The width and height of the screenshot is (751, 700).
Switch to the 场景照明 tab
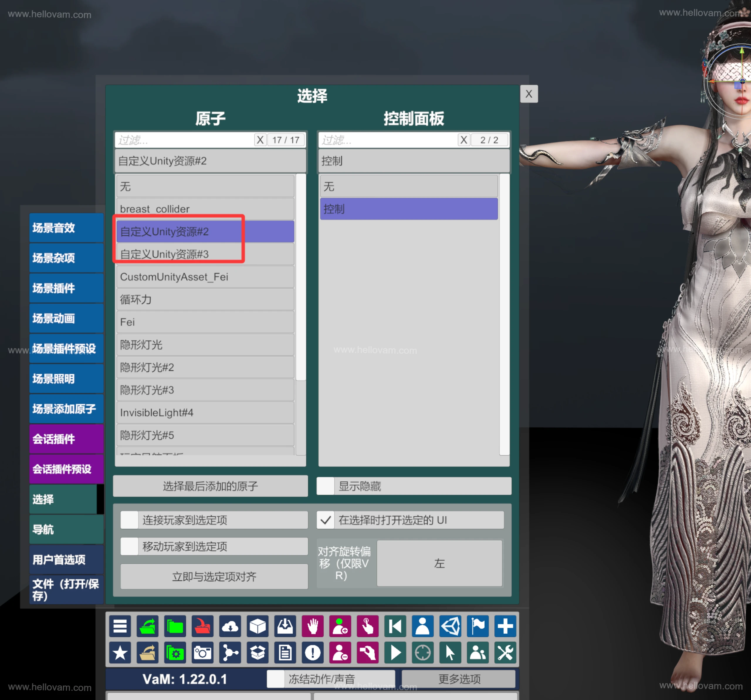[x=66, y=378]
